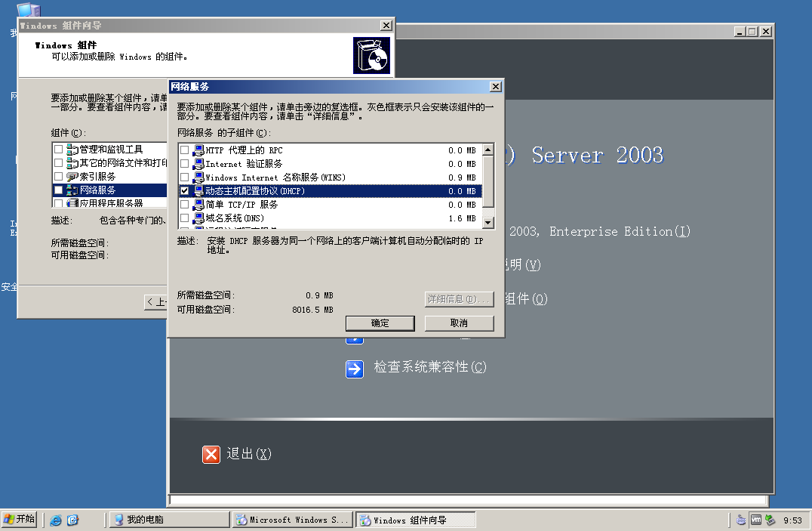Image resolution: width=812 pixels, height=531 pixels.
Task: Click the 网络服务 icon in wizard list
Action: tap(72, 190)
